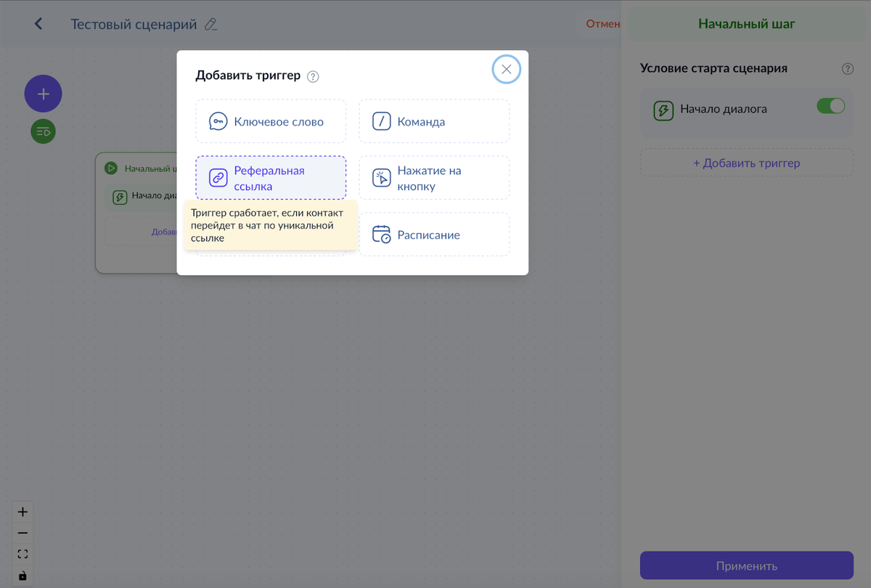Viewport: 871px width, 588px height.
Task: Edit scenario name with pencil icon
Action: pyautogui.click(x=211, y=24)
